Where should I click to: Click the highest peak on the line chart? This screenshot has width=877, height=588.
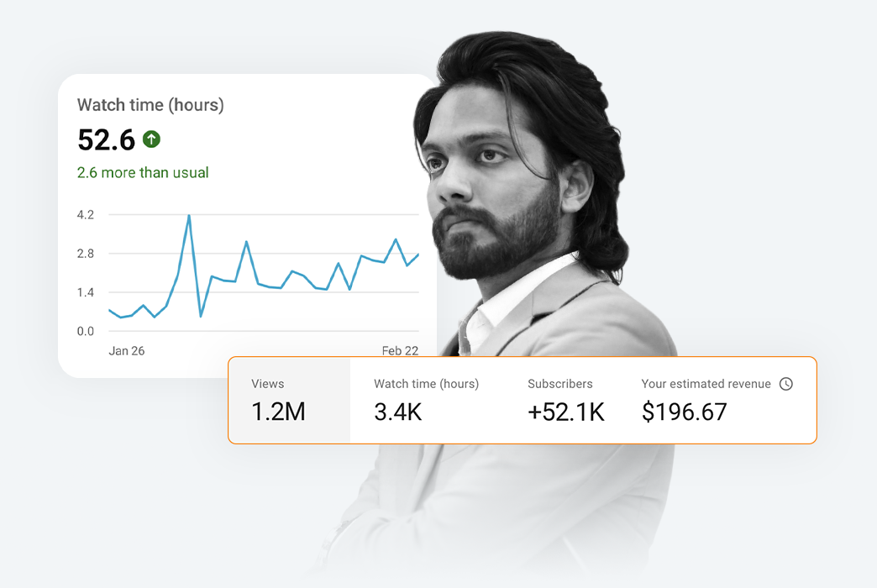pyautogui.click(x=189, y=217)
